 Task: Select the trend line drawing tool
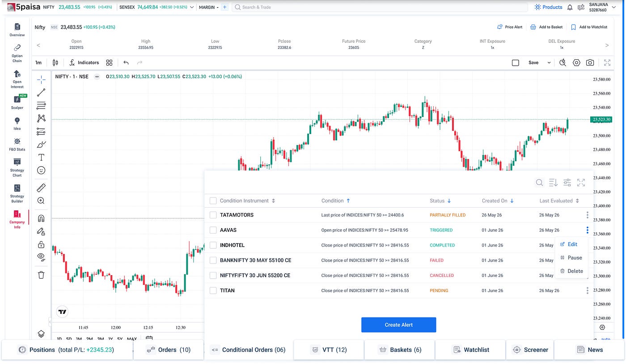click(41, 92)
